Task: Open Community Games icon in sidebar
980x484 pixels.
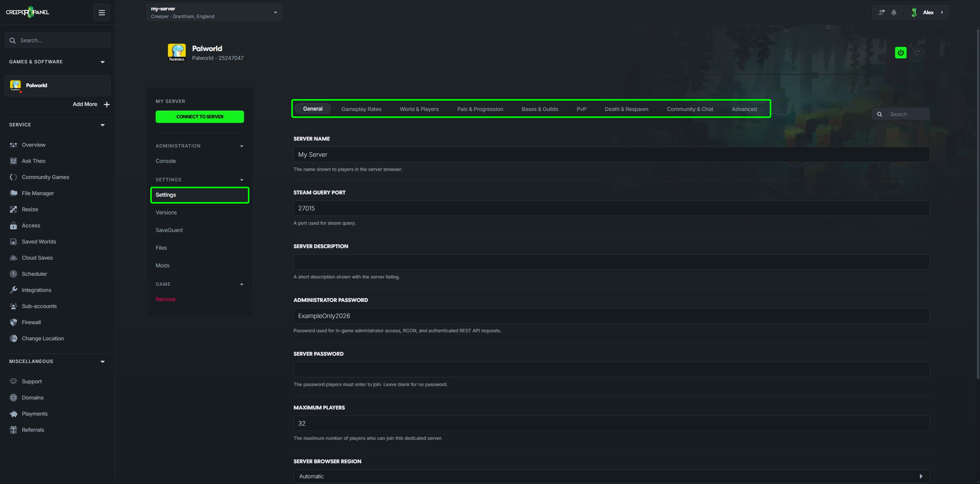Action: pyautogui.click(x=13, y=177)
